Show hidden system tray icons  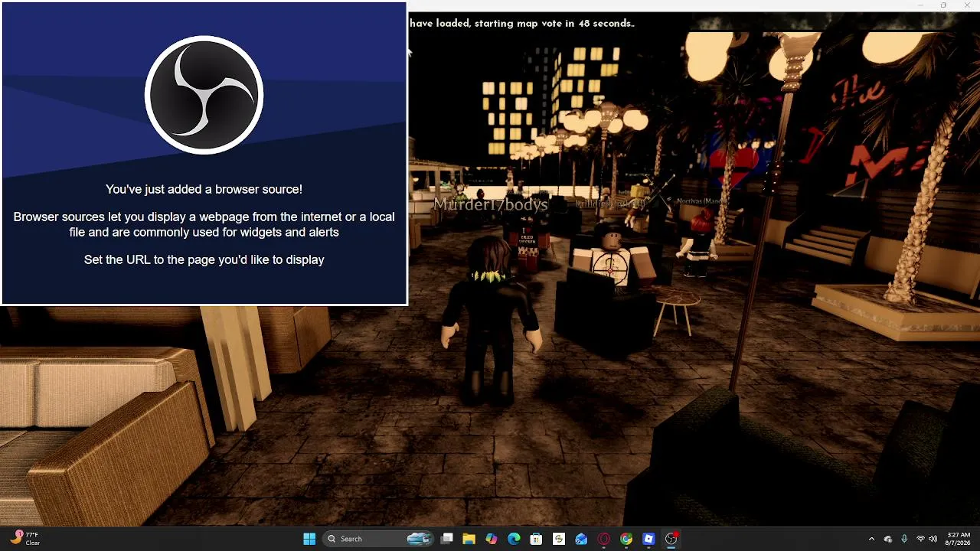click(x=871, y=539)
